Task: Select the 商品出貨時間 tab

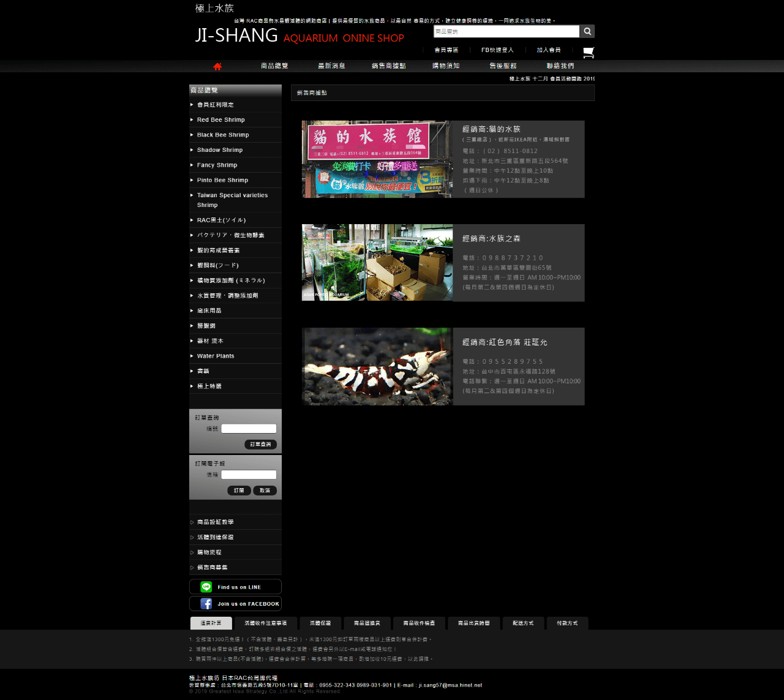Action: 474,623
